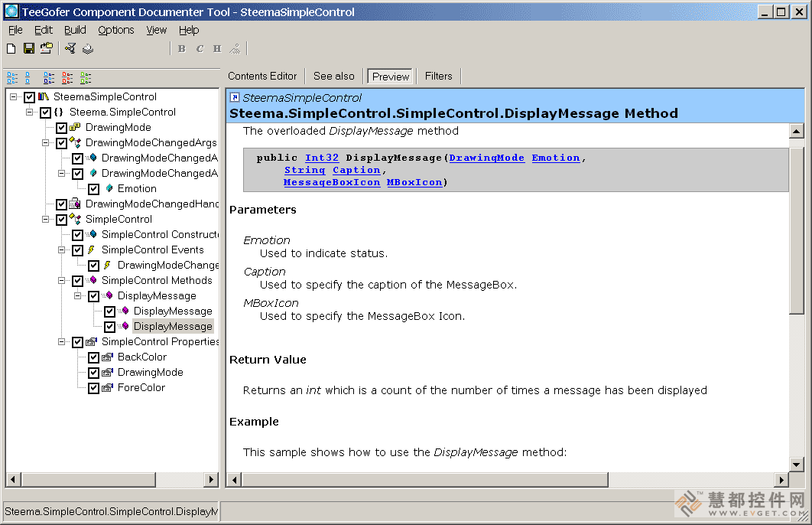Uncheck the SteemaSimpleControl root checkbox
812x525 pixels.
click(x=30, y=97)
